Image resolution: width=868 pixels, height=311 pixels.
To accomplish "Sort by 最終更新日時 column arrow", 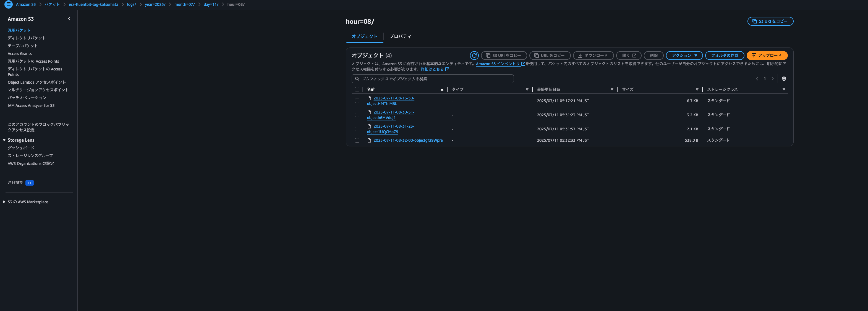I will (612, 89).
